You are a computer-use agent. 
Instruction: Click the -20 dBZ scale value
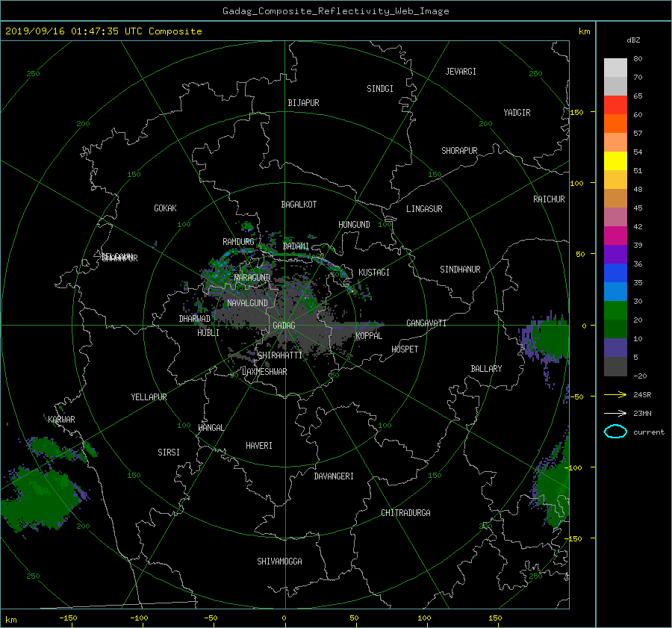point(640,376)
